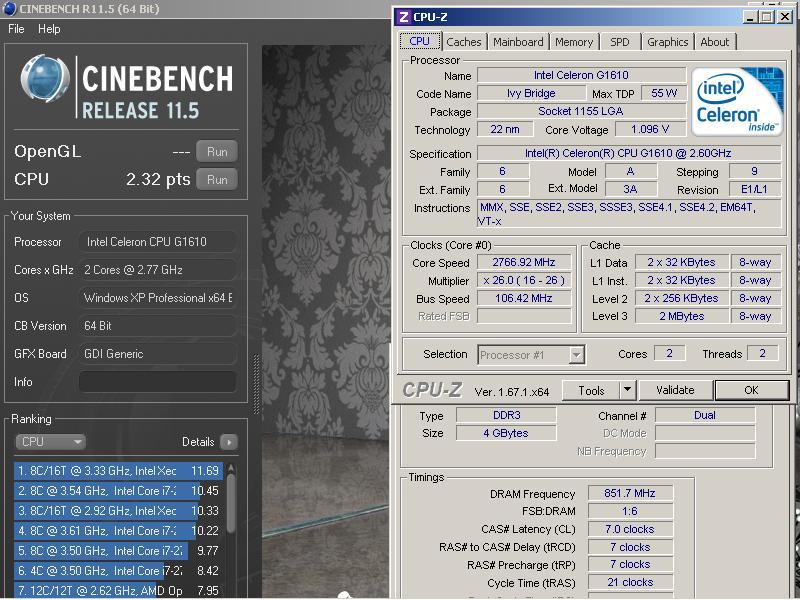Viewport: 800px width, 600px height.
Task: Click the Max TDP value 55 W
Action: 664,93
